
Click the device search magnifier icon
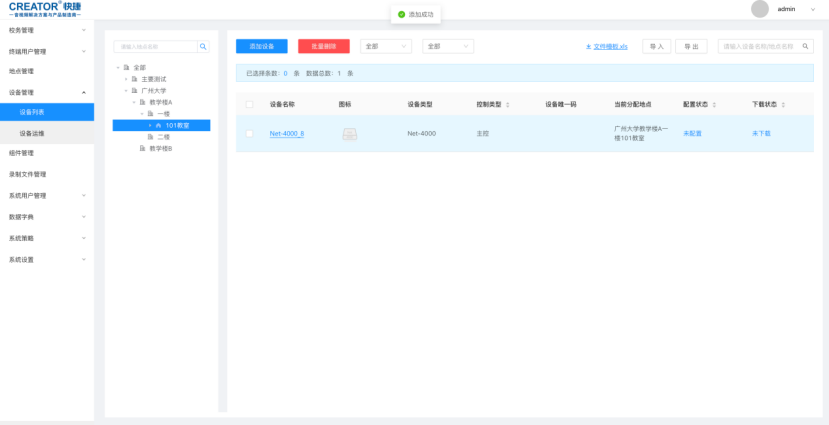pos(806,46)
